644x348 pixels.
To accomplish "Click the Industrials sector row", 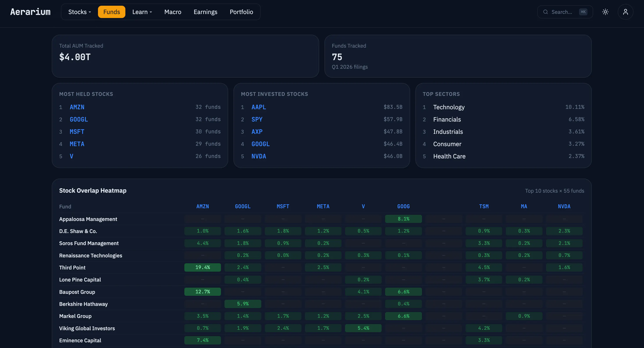I will [x=503, y=132].
